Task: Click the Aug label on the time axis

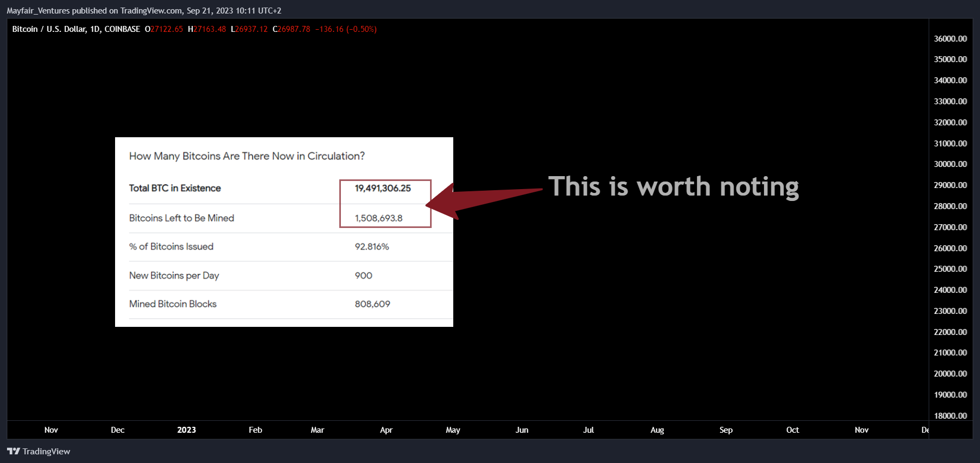Action: point(657,430)
